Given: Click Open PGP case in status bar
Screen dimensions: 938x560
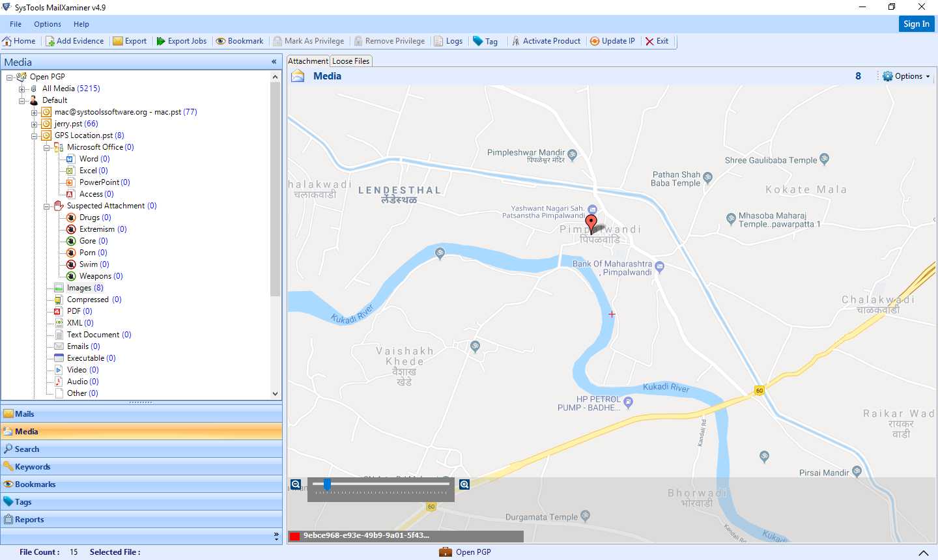Looking at the screenshot, I should click(x=465, y=552).
